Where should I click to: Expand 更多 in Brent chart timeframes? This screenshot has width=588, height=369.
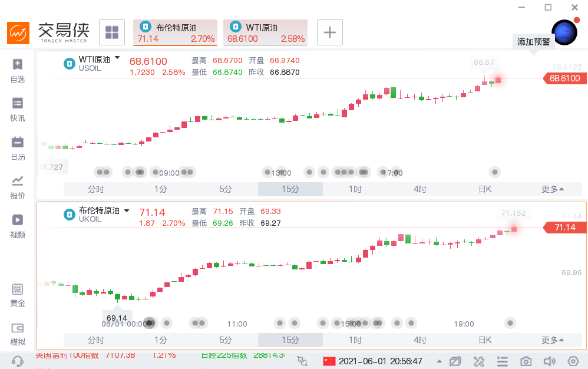coord(553,340)
